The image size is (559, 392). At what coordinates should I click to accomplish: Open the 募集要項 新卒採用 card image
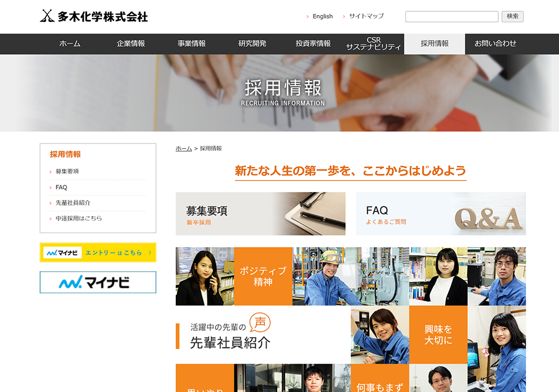pyautogui.click(x=261, y=214)
